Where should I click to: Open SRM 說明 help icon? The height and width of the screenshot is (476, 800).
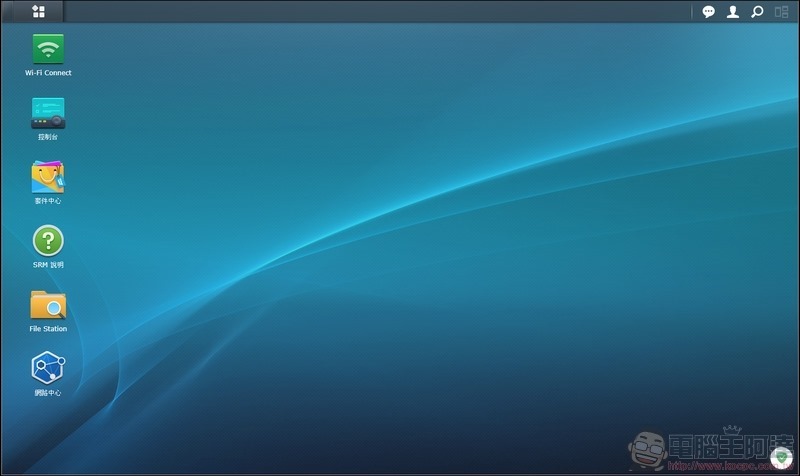(48, 241)
